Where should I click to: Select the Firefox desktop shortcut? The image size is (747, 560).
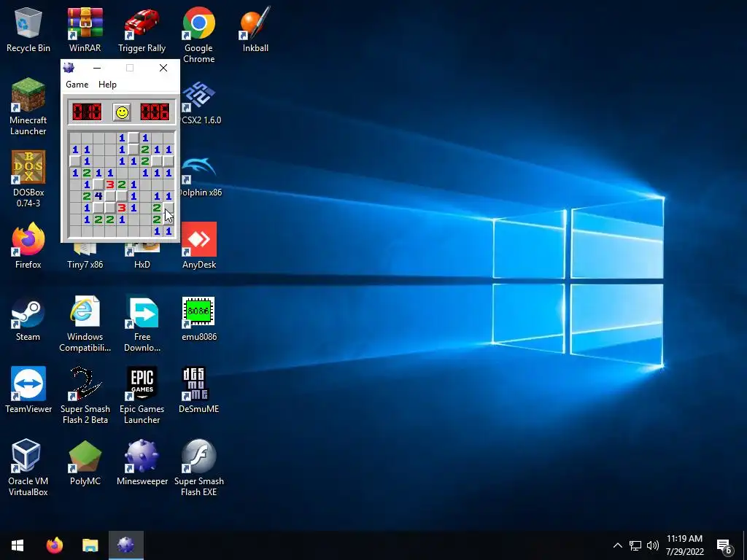(x=28, y=246)
